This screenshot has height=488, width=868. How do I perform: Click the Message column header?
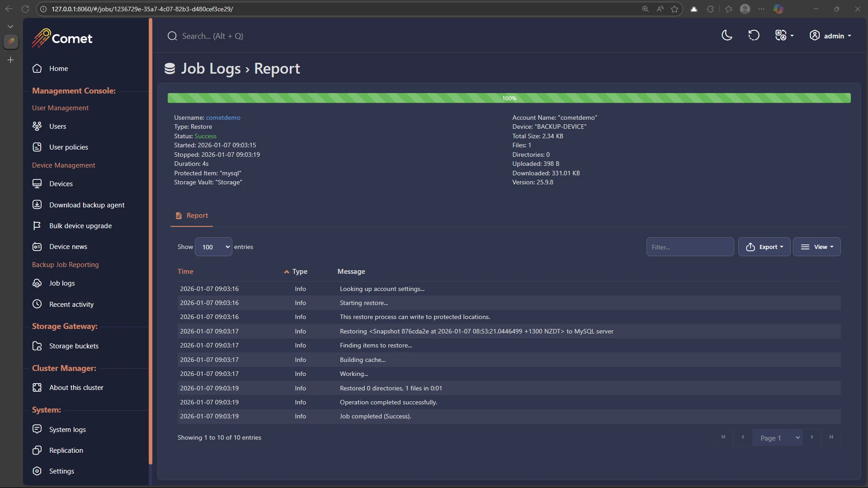coord(351,271)
